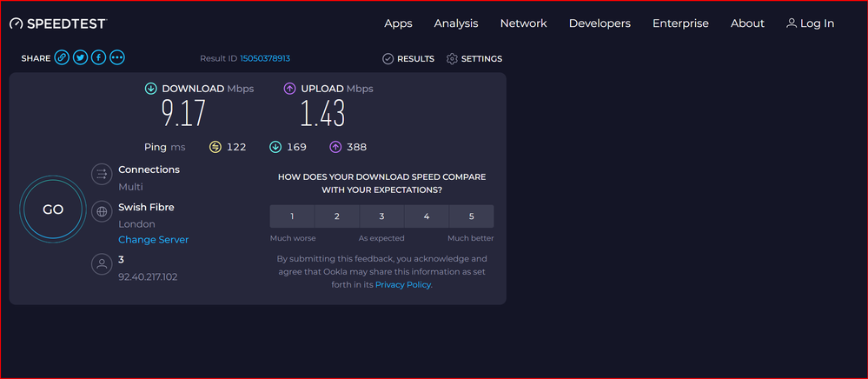Open RESULTS text link

tap(415, 59)
